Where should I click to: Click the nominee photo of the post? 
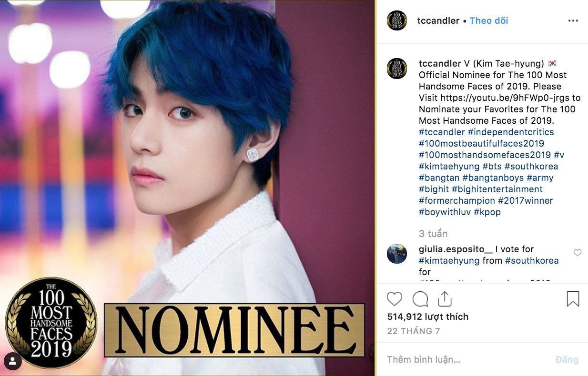click(x=188, y=188)
